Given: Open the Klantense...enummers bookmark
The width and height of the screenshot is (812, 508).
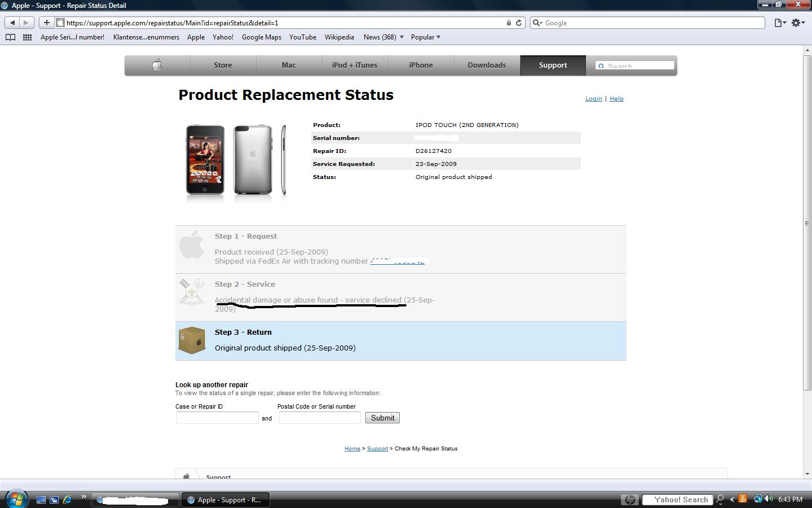Looking at the screenshot, I should point(146,37).
